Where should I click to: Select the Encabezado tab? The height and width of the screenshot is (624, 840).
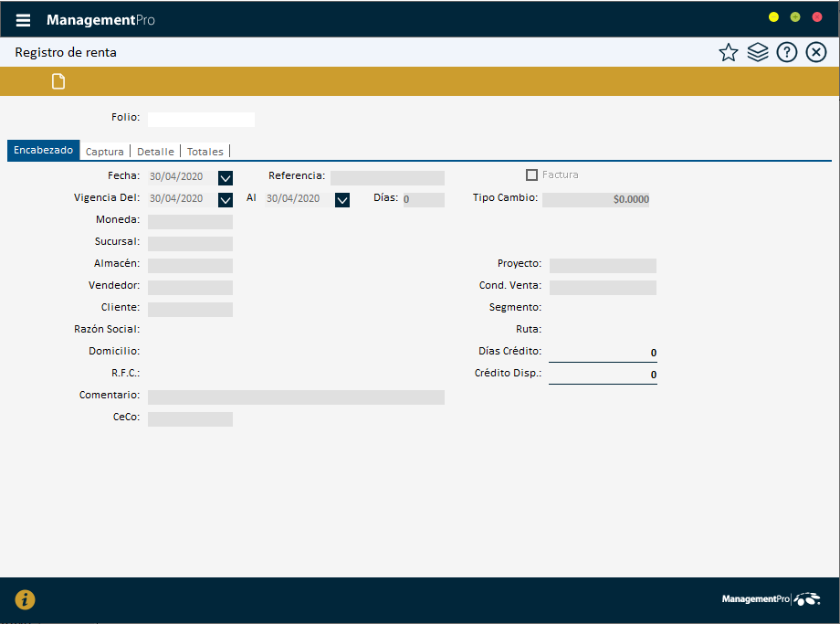(x=44, y=150)
